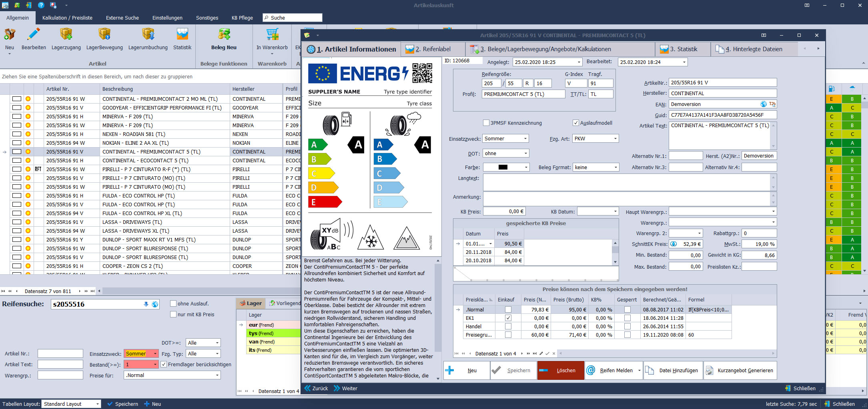Open the Externe Suche ribbon tab
The image size is (868, 409).
coord(122,18)
